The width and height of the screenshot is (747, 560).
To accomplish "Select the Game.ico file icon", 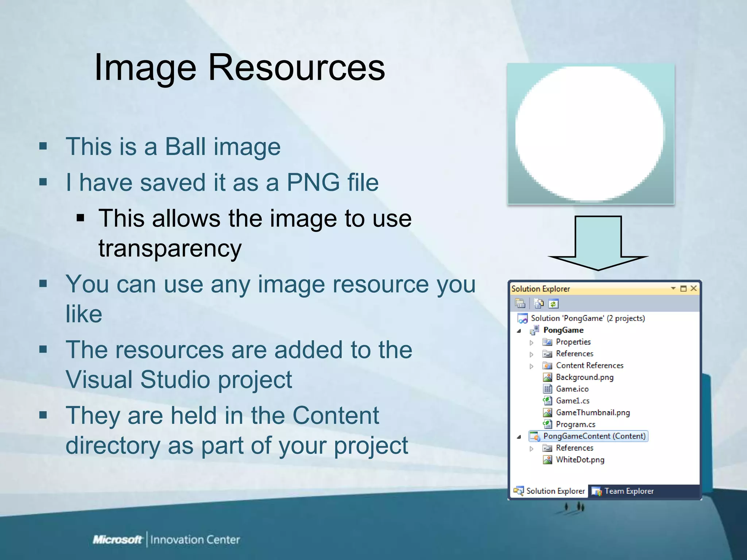I will (547, 389).
